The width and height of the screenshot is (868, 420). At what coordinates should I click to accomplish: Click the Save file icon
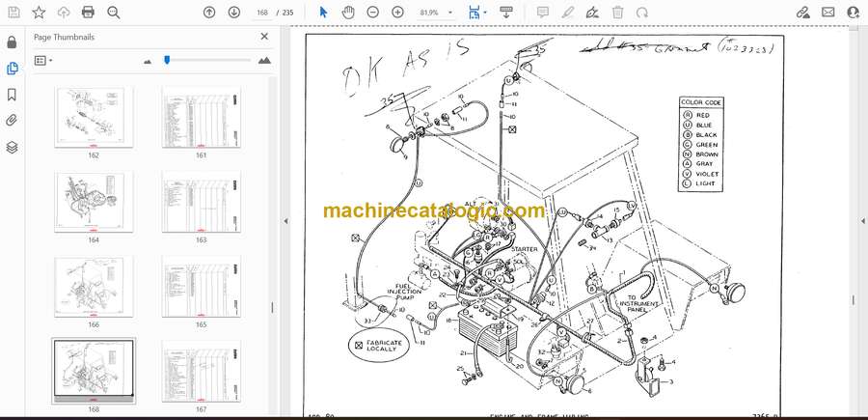[x=14, y=13]
